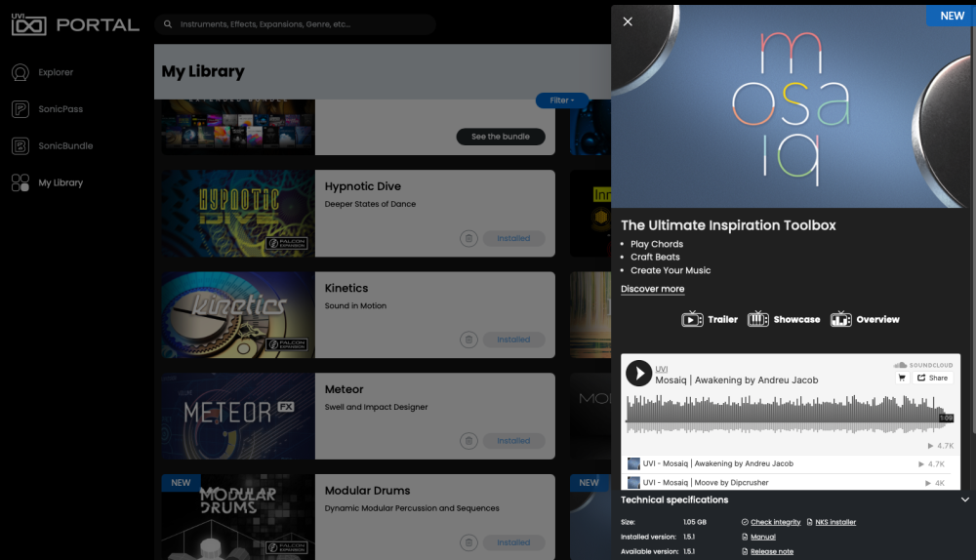Image resolution: width=976 pixels, height=560 pixels.
Task: Click Installed button for Modular Drums
Action: 513,542
